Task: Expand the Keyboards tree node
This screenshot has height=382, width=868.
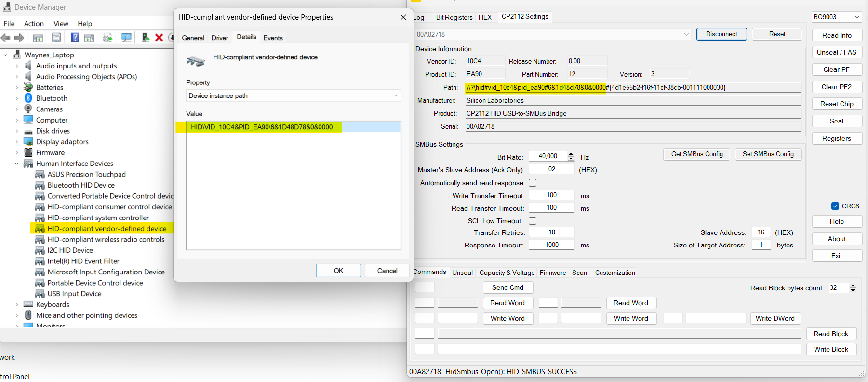Action: click(x=17, y=305)
